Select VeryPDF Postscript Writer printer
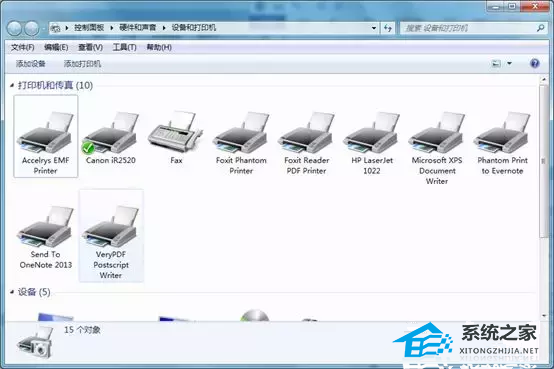The height and width of the screenshot is (369, 554). point(111,236)
